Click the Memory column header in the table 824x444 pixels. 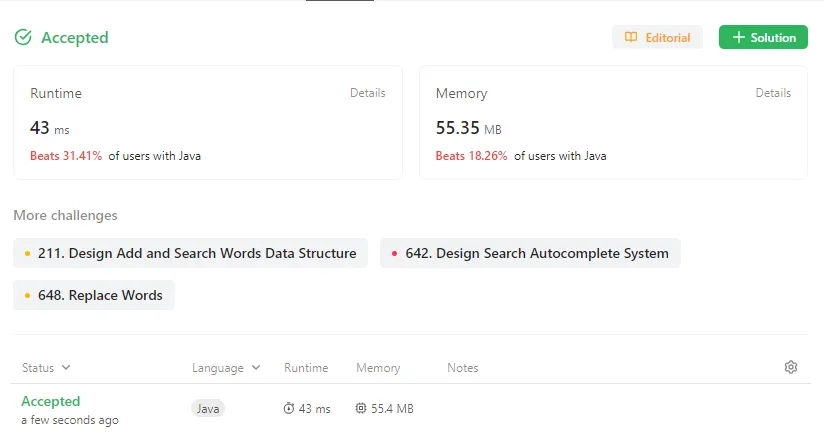[378, 368]
